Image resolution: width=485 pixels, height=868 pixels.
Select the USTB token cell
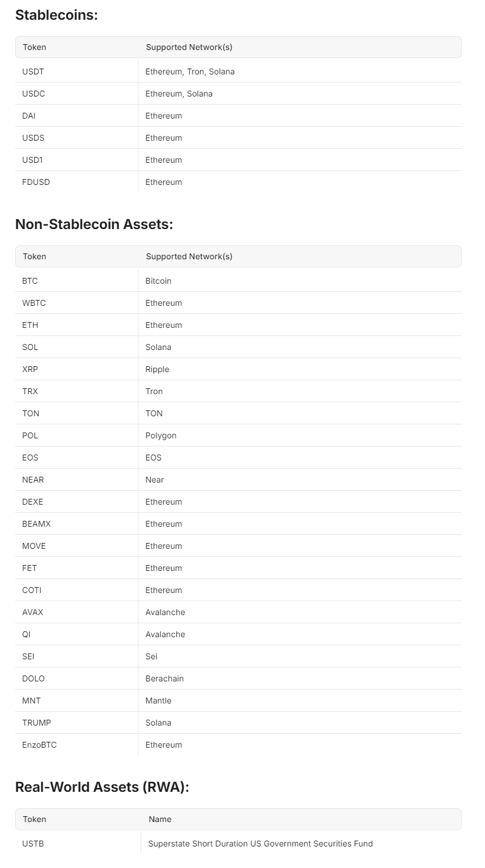[78, 844]
